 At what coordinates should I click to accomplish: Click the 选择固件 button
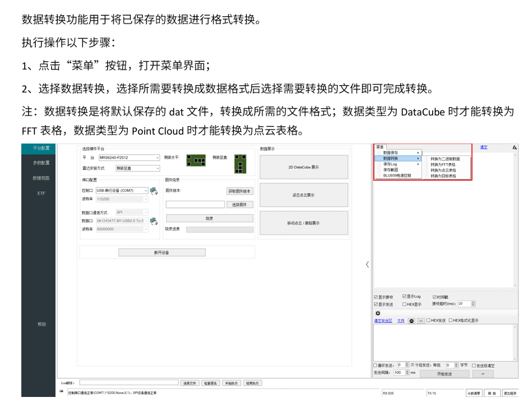[x=240, y=205]
